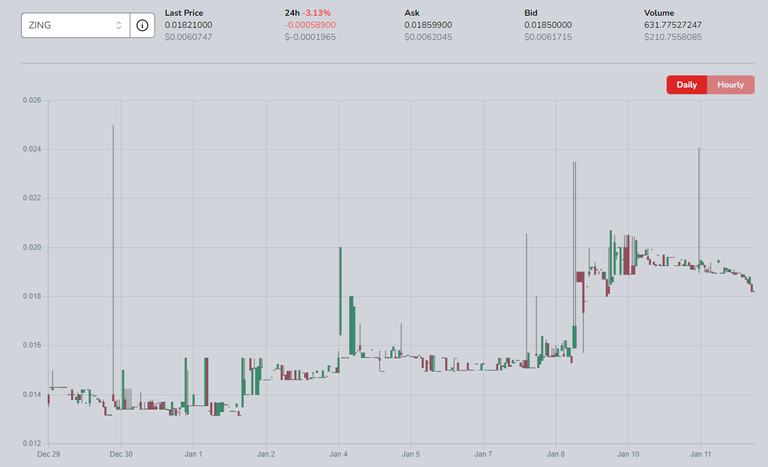Click the Bid USD value $0.0061715
This screenshot has width=768, height=467.
click(548, 37)
